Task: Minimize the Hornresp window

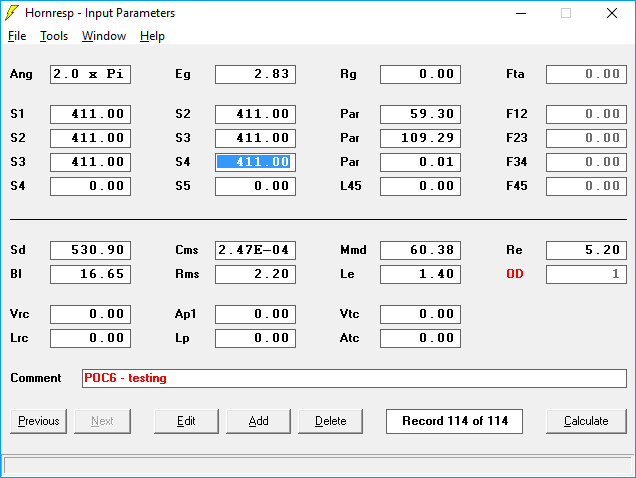Action: 521,13
